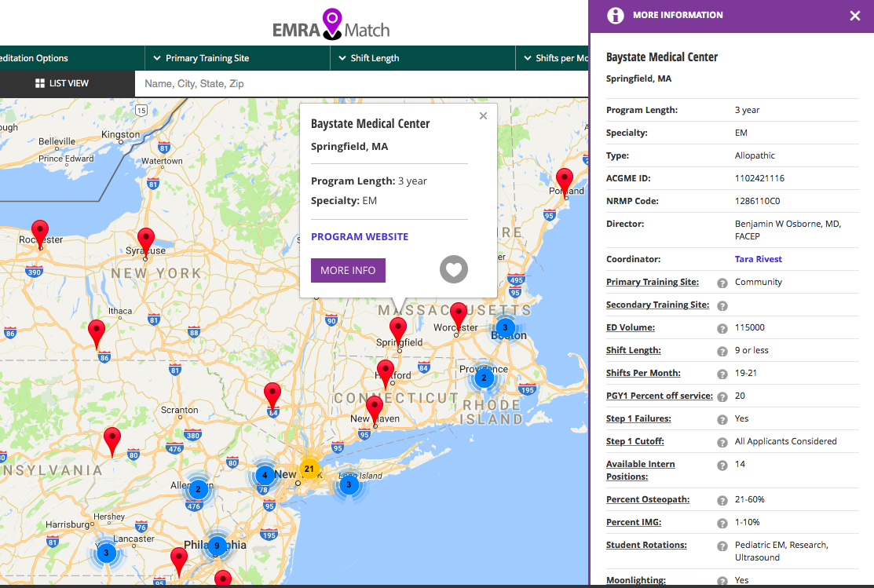
Task: Click the red map pin at Springfield
Action: (x=398, y=331)
